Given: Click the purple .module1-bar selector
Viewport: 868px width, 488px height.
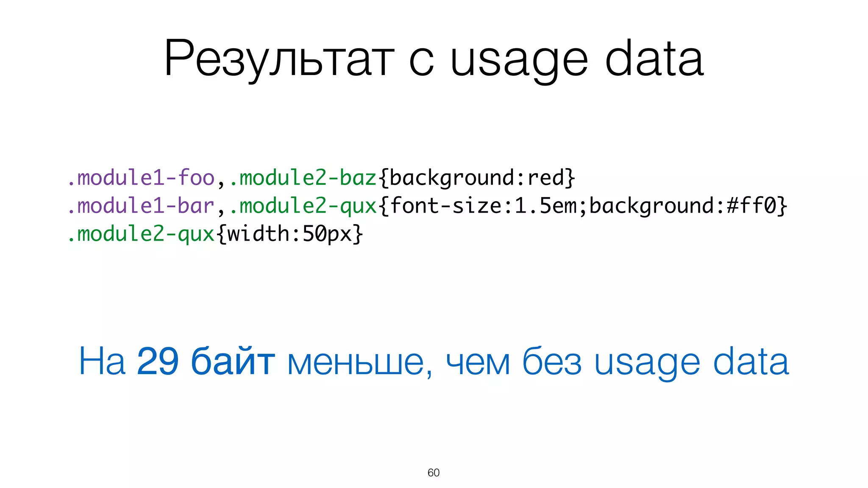Looking at the screenshot, I should tap(141, 206).
